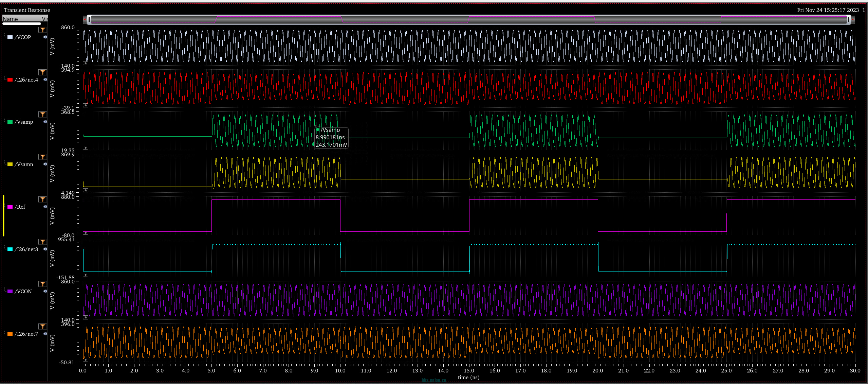Click the 880.0 value on /Ref axis
868x384 pixels.
coord(68,197)
